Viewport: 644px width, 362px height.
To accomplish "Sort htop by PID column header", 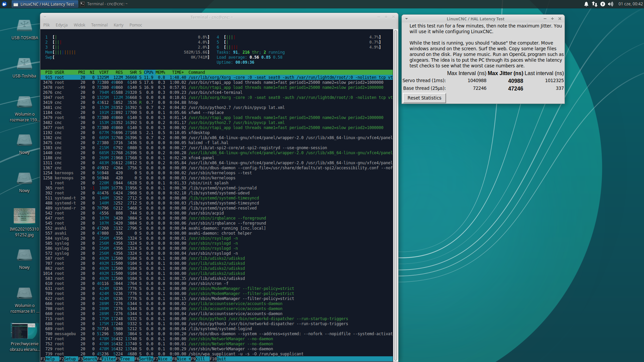I will 49,72.
